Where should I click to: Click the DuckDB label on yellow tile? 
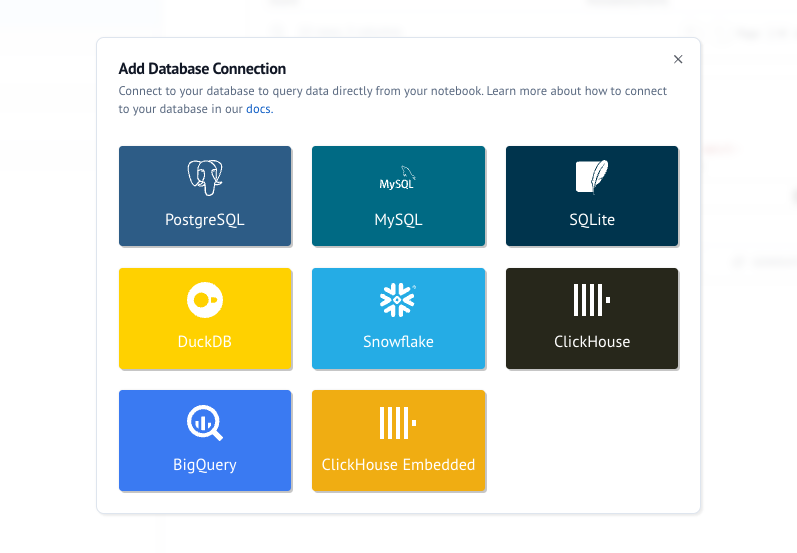click(205, 342)
